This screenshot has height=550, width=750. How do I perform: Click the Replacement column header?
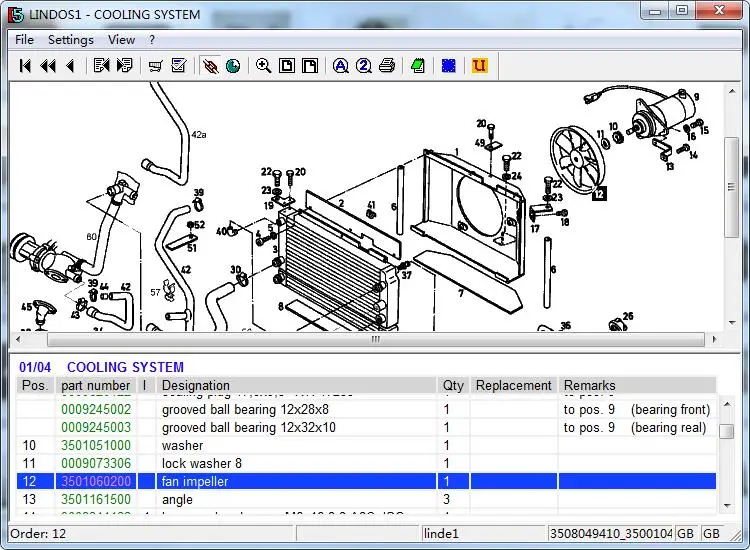point(514,385)
